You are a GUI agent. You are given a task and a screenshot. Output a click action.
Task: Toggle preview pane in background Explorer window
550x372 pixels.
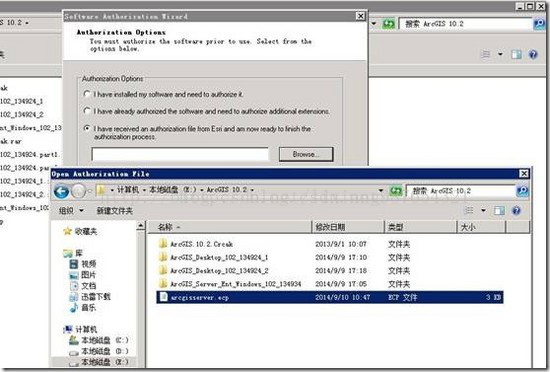tap(516, 54)
